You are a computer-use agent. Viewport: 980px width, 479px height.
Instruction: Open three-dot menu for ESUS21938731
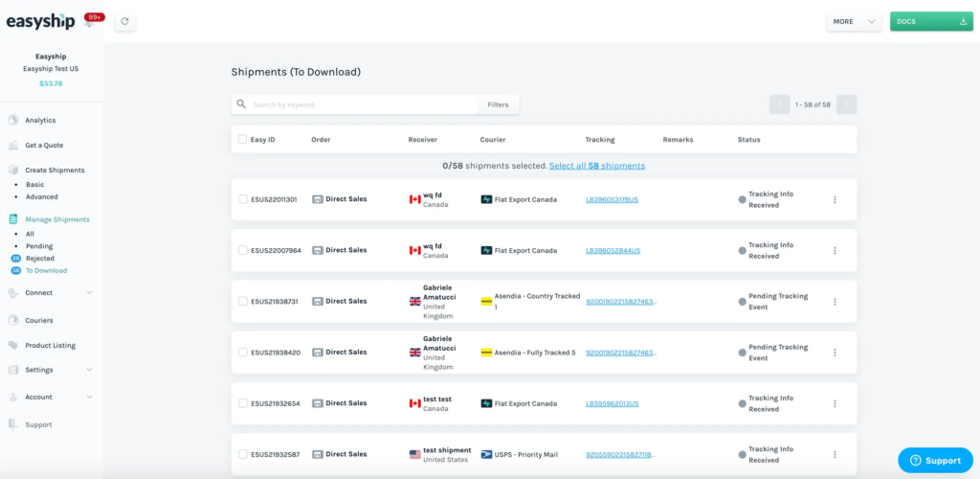click(x=835, y=302)
